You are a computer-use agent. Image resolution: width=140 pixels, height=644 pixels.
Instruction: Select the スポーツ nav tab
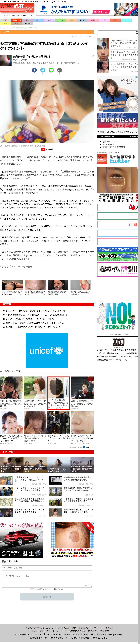[60, 20]
